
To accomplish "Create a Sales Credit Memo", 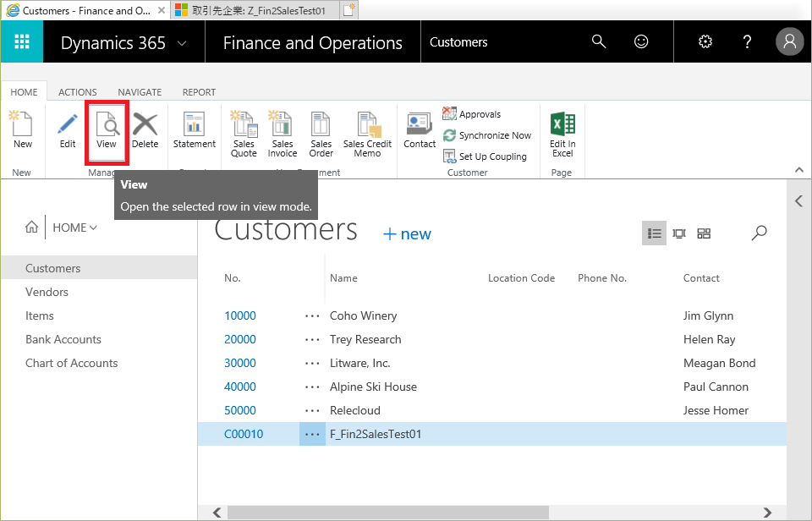I will pos(367,134).
